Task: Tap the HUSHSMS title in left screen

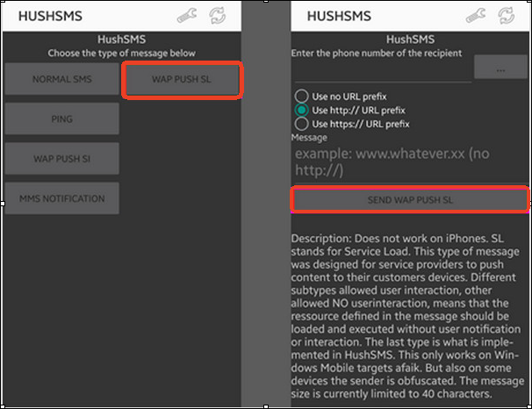Action: pyautogui.click(x=50, y=16)
